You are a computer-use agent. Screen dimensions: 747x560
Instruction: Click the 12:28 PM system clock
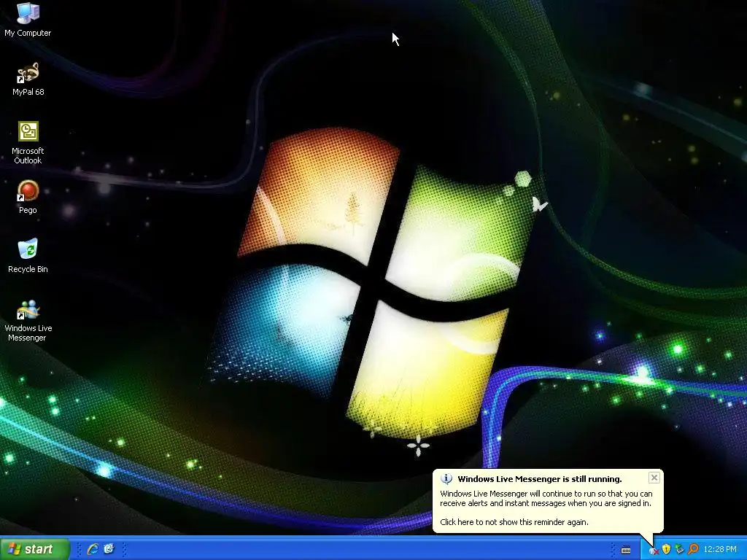(720, 550)
